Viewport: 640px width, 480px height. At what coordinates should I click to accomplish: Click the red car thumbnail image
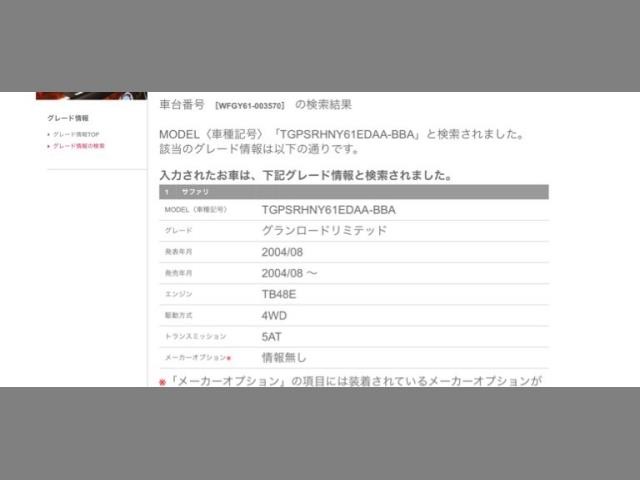(91, 96)
